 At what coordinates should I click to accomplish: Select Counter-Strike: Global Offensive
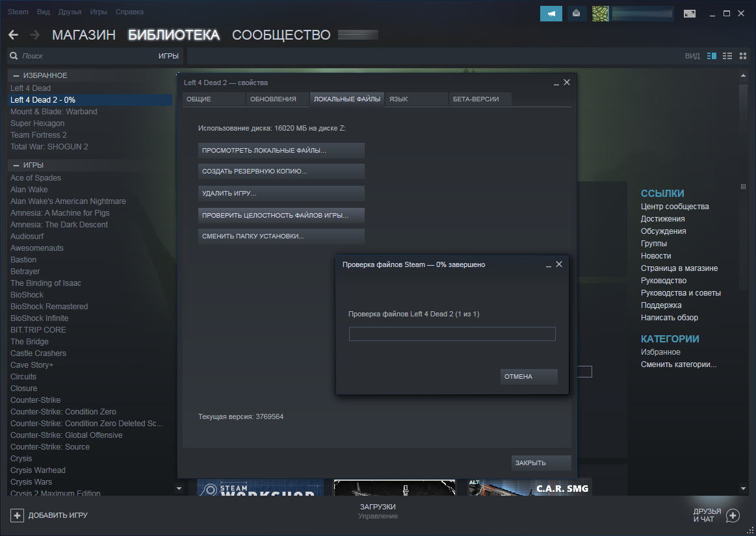tap(66, 435)
